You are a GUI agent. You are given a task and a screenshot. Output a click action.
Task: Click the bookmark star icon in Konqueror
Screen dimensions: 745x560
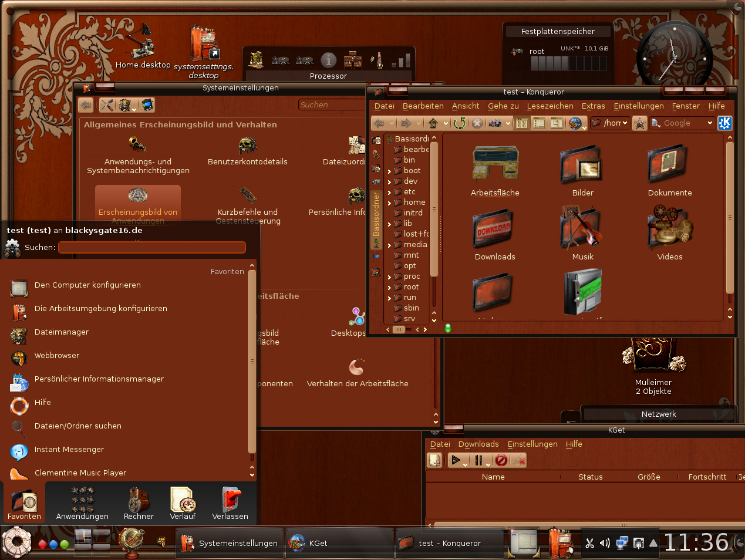coord(639,123)
